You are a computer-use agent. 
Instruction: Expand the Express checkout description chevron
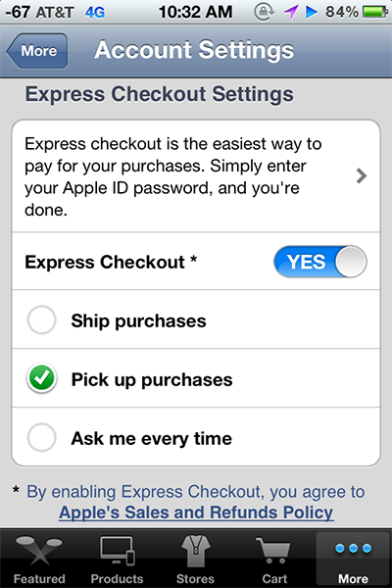(x=362, y=175)
